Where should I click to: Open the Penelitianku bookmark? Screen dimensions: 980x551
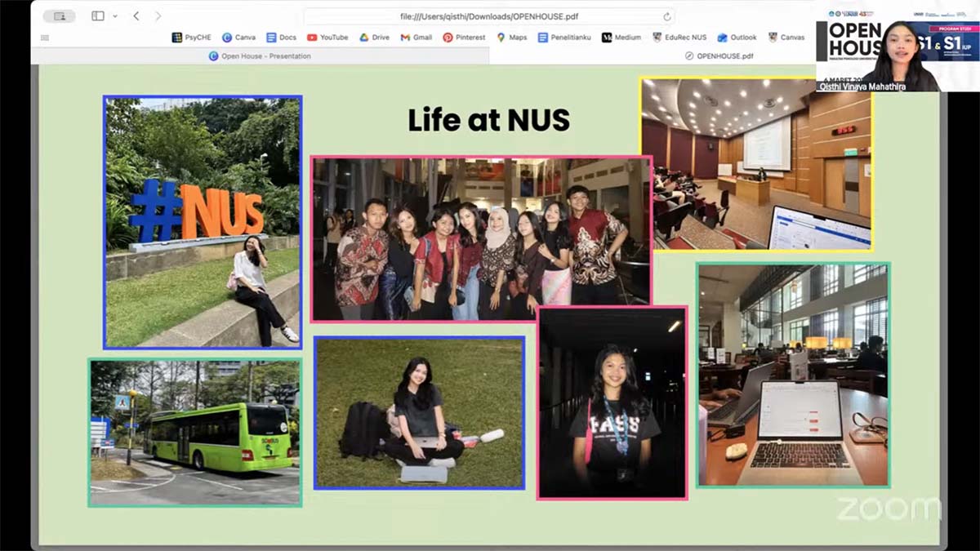565,38
